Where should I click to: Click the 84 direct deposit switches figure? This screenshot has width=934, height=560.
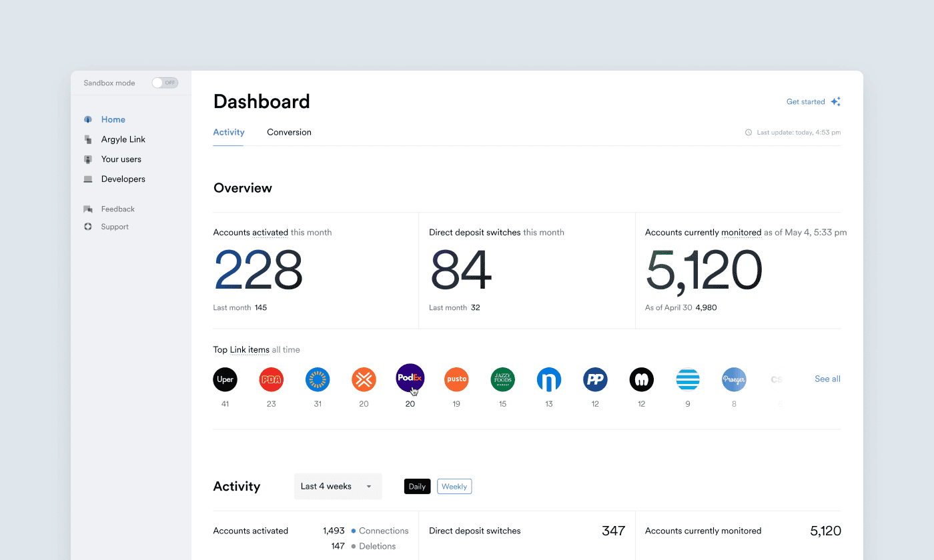461,269
